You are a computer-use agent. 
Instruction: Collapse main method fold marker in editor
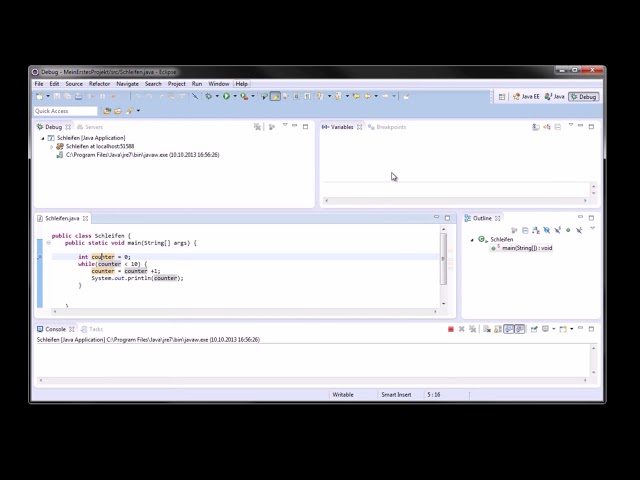point(49,243)
